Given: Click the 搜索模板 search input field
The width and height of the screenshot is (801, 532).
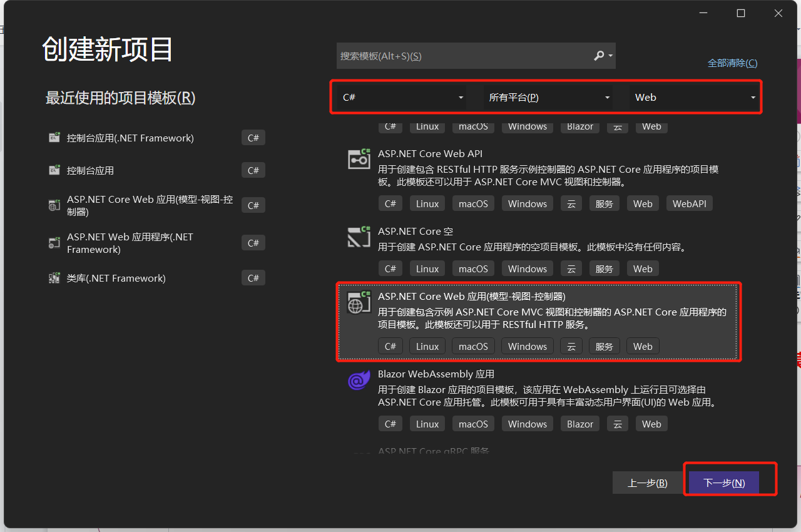Looking at the screenshot, I should click(463, 56).
